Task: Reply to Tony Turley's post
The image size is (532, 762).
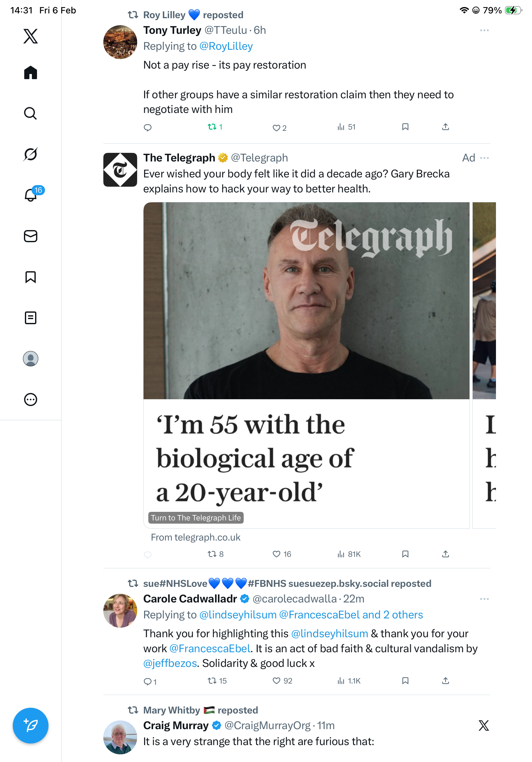Action: 148,127
